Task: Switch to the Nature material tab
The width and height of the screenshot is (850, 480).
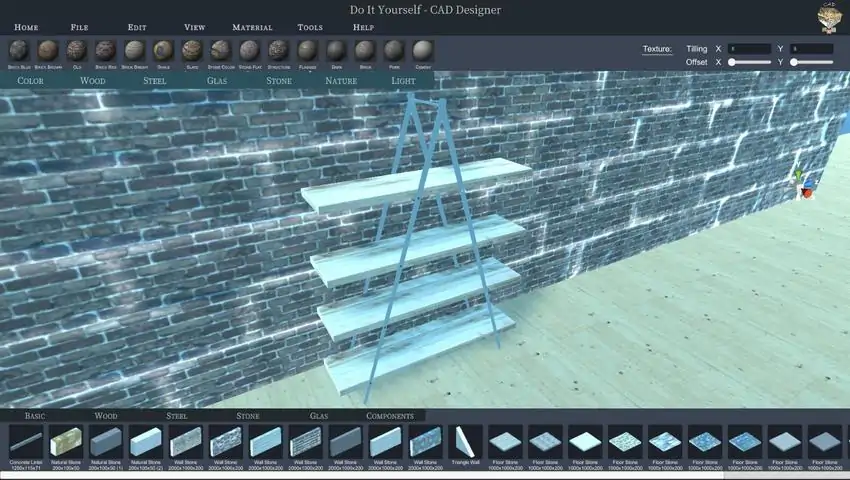Action: [341, 80]
